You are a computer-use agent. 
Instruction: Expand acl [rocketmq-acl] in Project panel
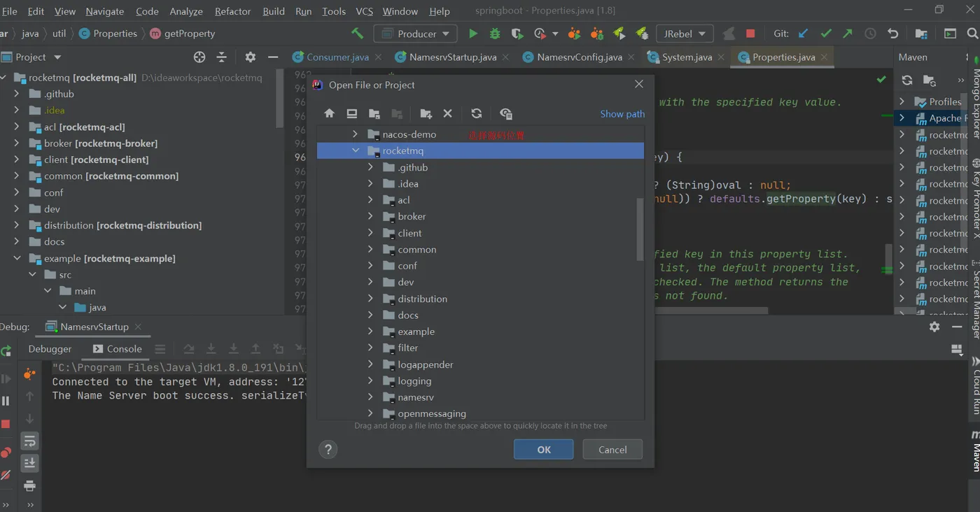tap(17, 127)
